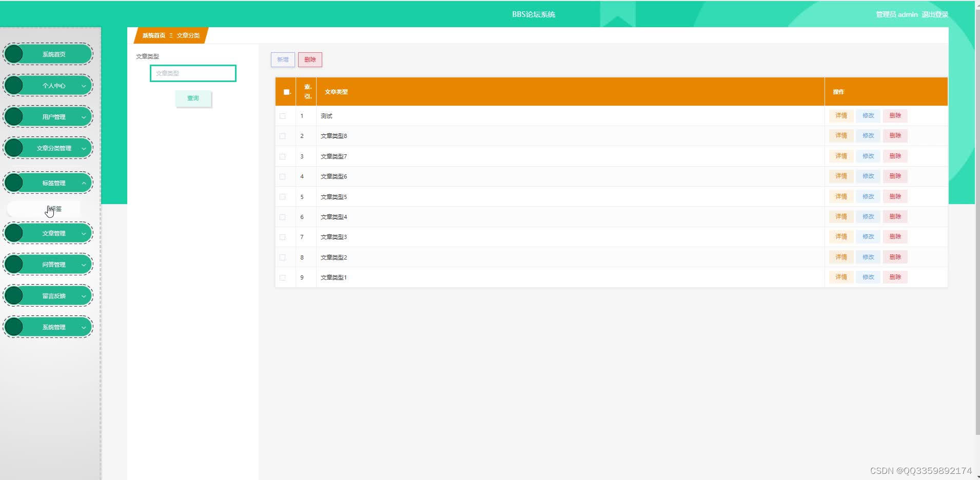Open 详情 for row 文章类型6
Image resolution: width=980 pixels, height=480 pixels.
pos(841,176)
